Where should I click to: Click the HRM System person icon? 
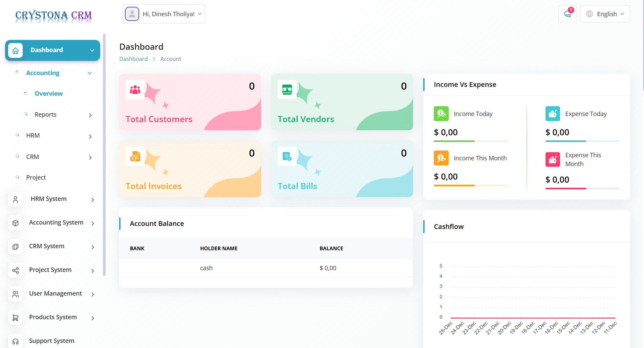coord(16,199)
